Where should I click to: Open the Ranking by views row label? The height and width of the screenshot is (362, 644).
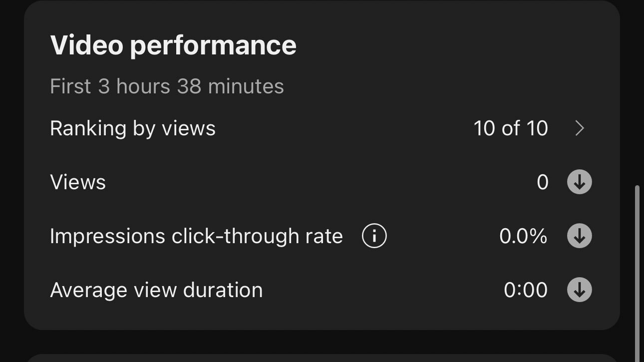133,129
